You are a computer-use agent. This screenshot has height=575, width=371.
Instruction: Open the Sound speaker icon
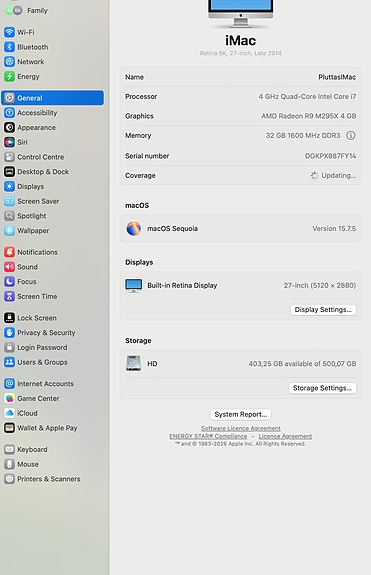(x=10, y=267)
